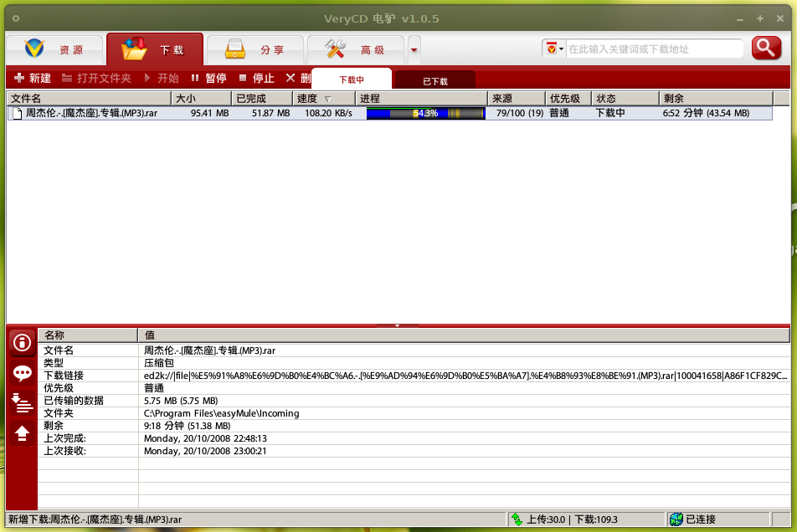Open the comments speech bubble panel

22,374
